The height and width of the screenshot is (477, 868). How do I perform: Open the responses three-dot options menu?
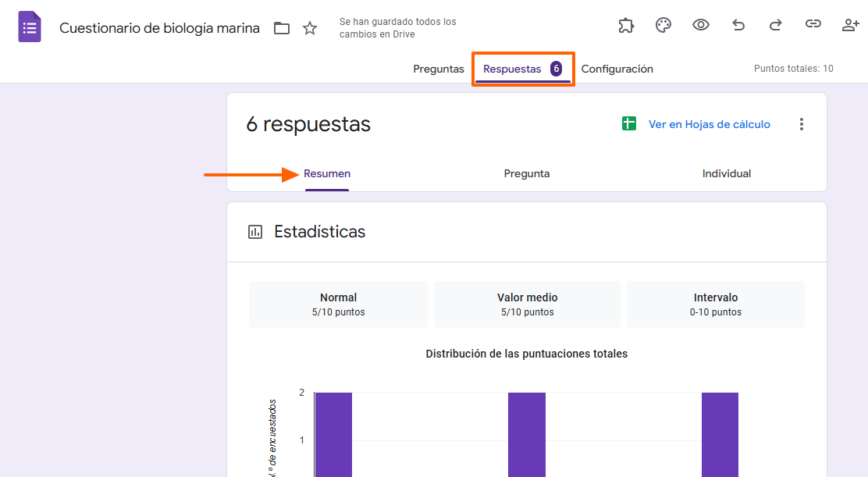click(802, 123)
